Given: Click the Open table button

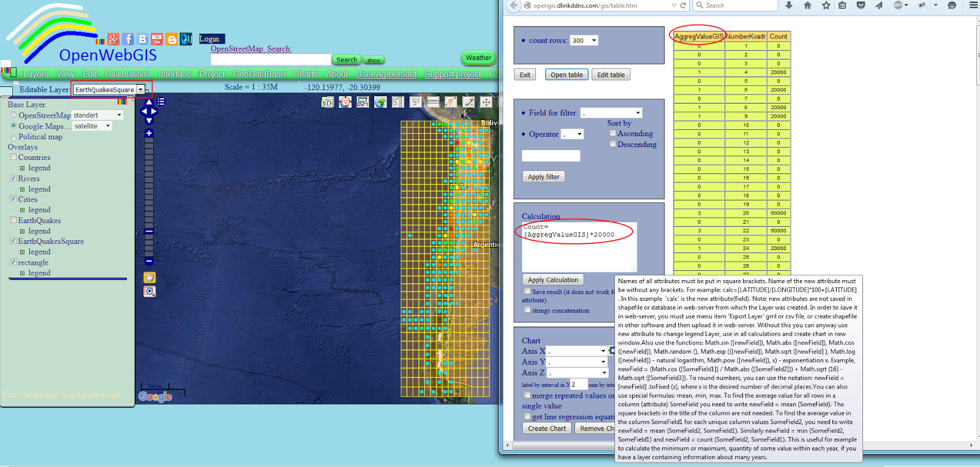Looking at the screenshot, I should click(567, 75).
